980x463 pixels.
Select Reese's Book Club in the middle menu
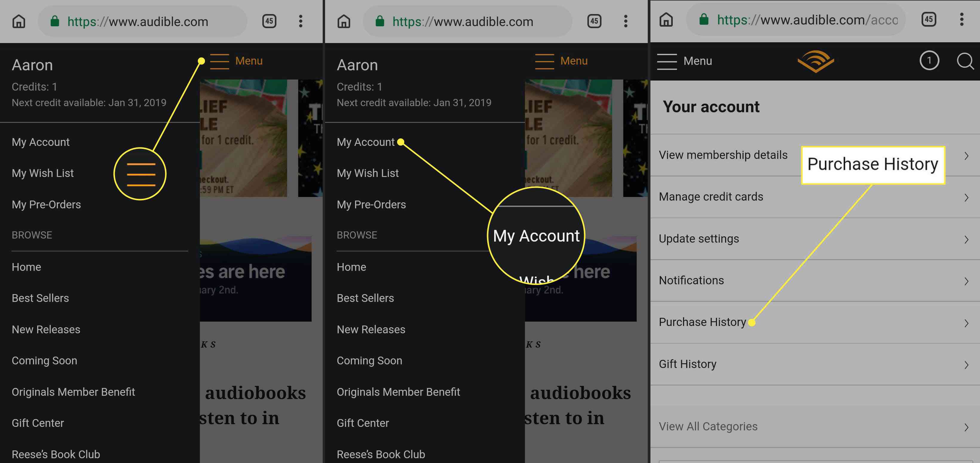point(381,454)
